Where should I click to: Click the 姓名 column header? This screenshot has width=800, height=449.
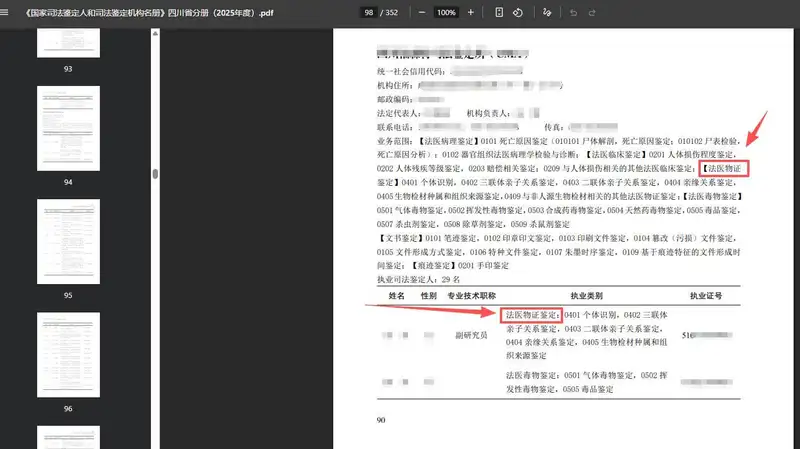tap(396, 295)
